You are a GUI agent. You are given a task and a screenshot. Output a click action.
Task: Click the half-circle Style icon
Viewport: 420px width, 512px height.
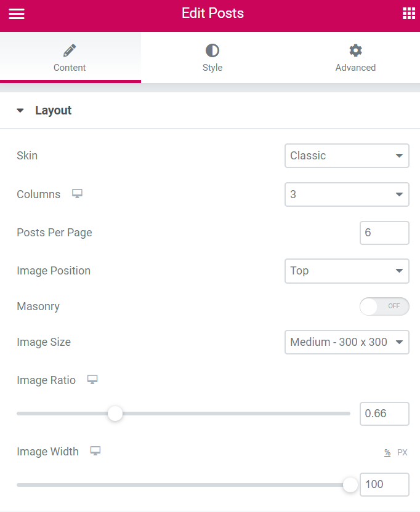click(212, 50)
